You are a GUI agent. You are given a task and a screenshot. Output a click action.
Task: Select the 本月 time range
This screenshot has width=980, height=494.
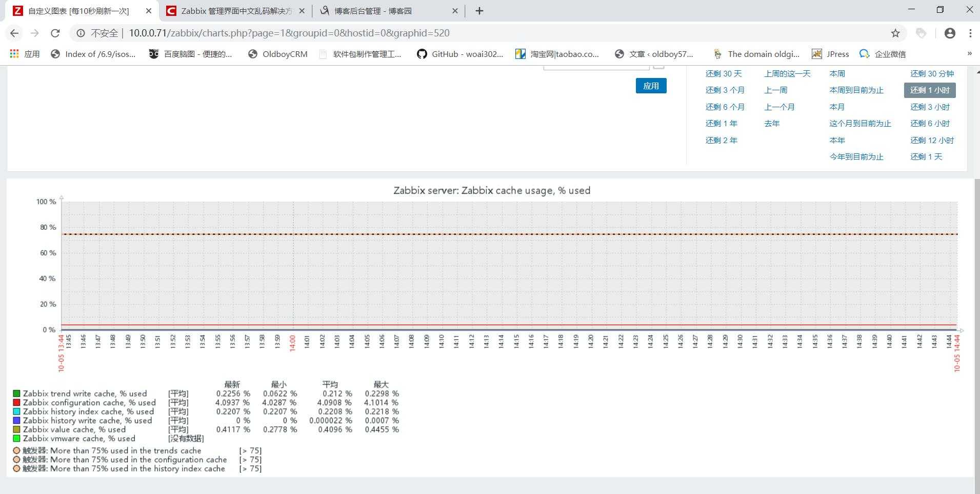837,107
